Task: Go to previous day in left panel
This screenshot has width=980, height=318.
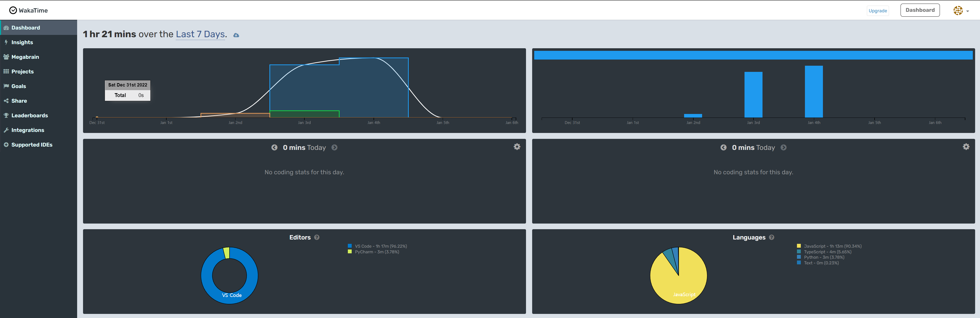Action: (274, 147)
